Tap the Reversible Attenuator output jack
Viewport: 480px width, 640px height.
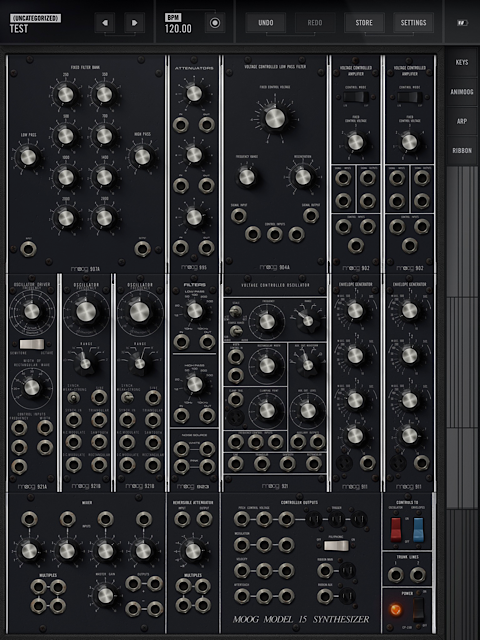(x=204, y=519)
